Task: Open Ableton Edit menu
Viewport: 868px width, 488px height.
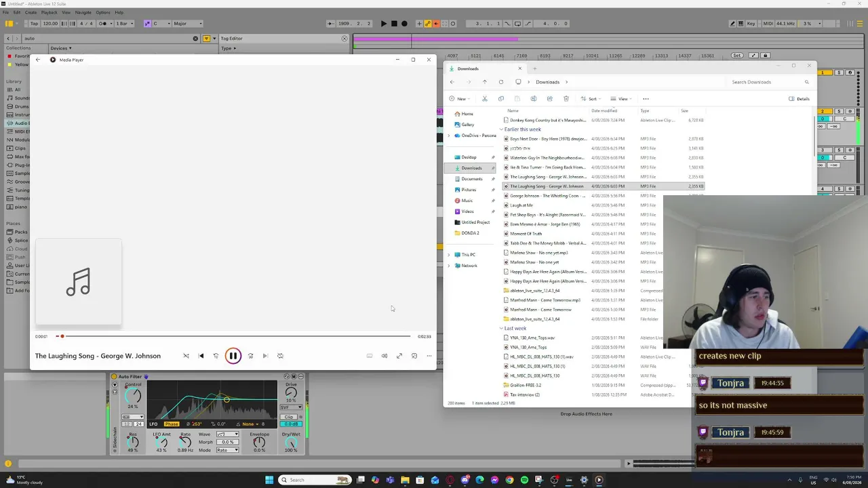Action: click(x=17, y=12)
